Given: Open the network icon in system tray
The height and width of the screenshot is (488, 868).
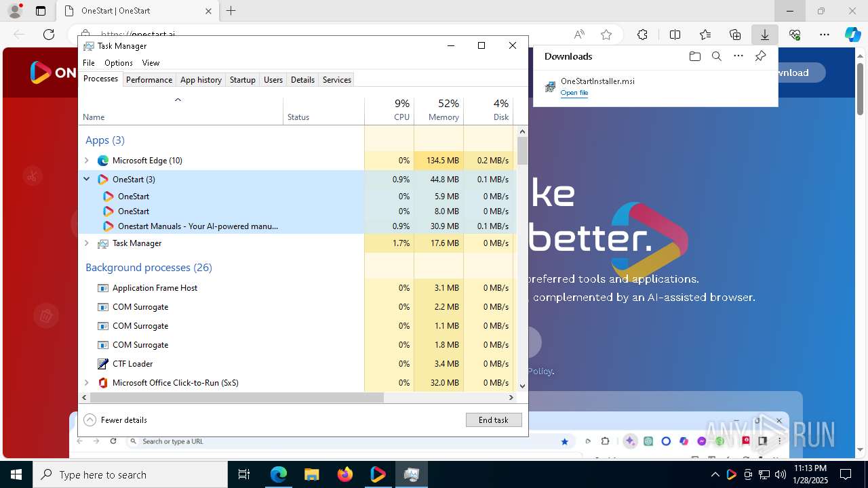Looking at the screenshot, I should tap(764, 474).
